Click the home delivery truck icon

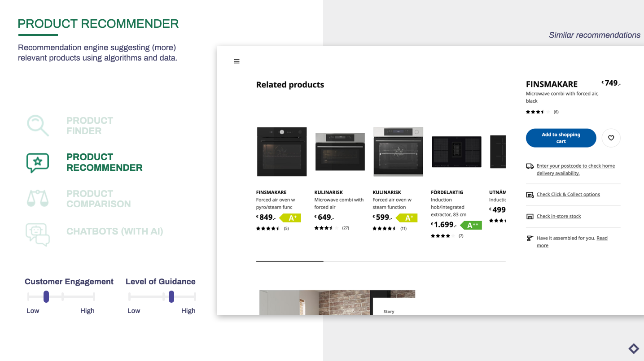(x=530, y=166)
